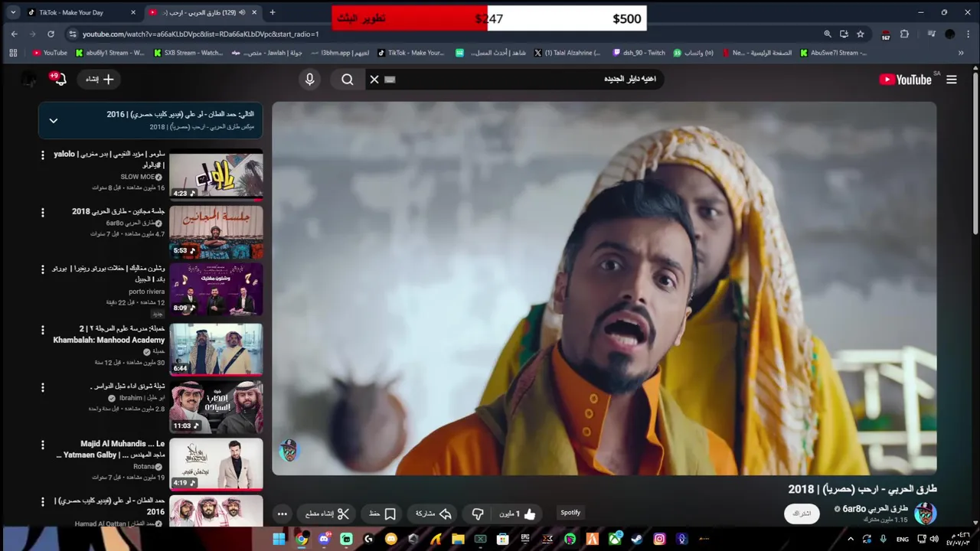This screenshot has height=551, width=980.
Task: Open Discord from the taskbar
Action: point(324,539)
